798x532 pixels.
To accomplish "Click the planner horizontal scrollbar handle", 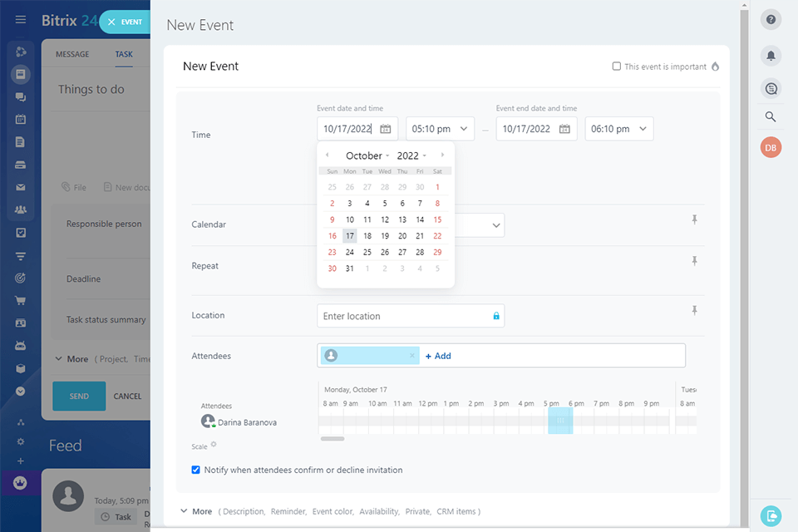I will click(x=332, y=438).
